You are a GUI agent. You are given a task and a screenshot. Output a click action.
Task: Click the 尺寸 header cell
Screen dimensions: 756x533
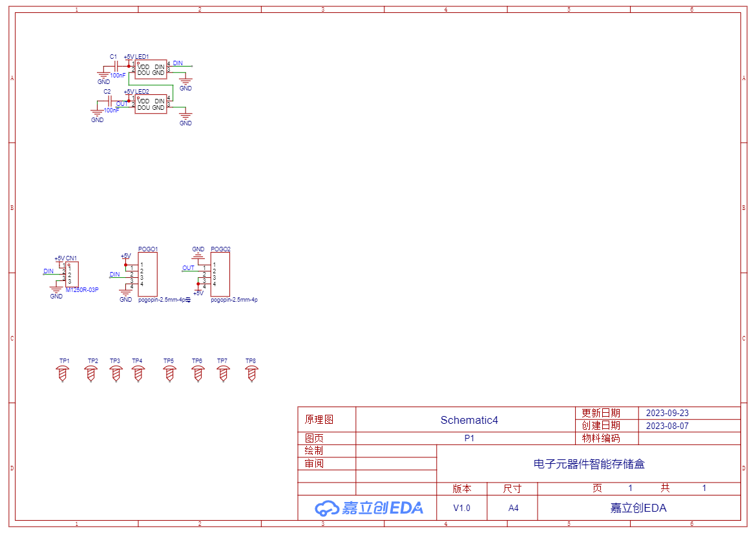(512, 488)
